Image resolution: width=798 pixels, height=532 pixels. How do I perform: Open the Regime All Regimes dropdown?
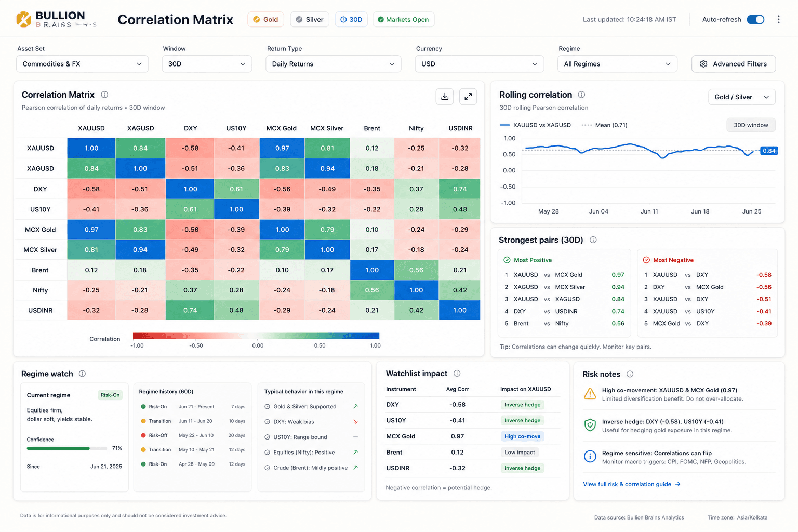617,64
